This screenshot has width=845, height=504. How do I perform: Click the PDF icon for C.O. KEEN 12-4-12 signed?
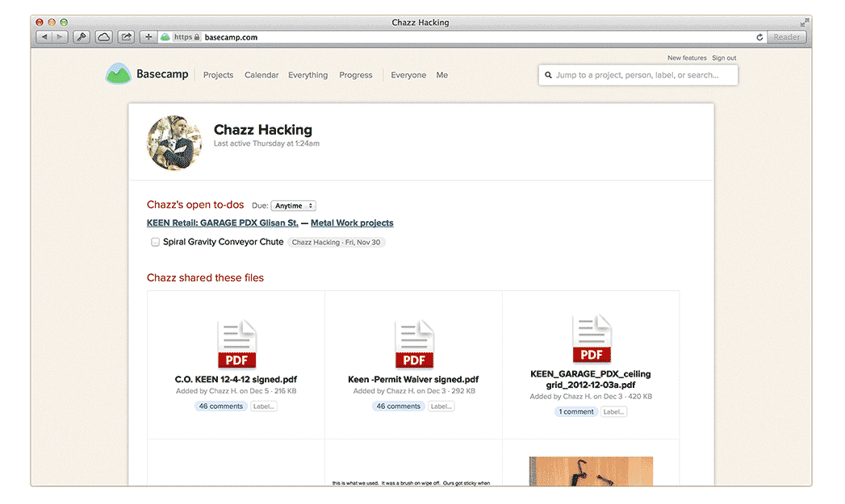pyautogui.click(x=236, y=344)
